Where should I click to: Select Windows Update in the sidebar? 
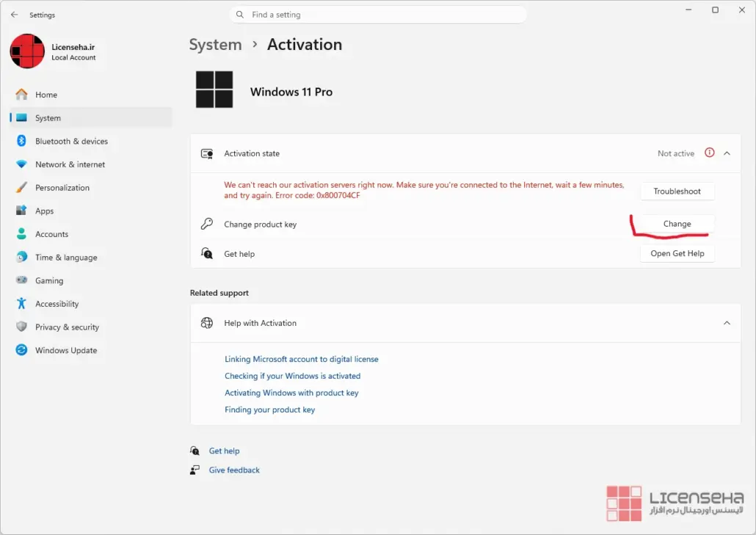pyautogui.click(x=90, y=350)
